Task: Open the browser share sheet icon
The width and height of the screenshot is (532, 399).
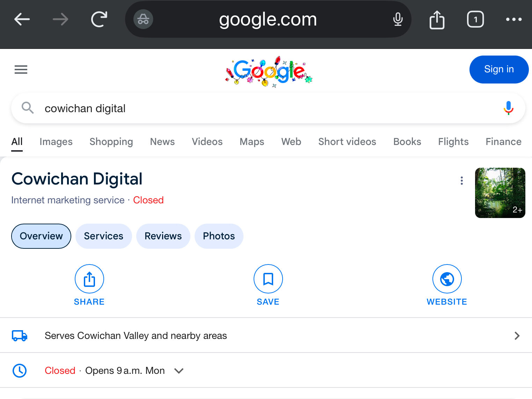Action: pos(437,19)
